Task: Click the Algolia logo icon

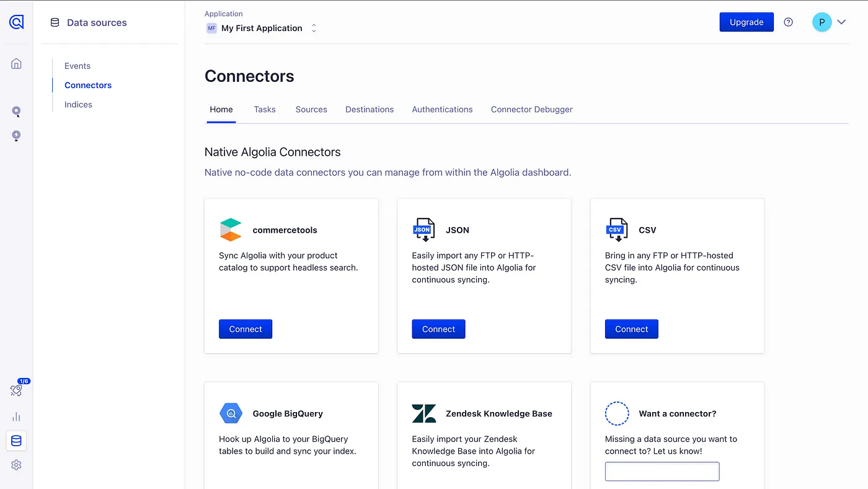Action: click(16, 22)
